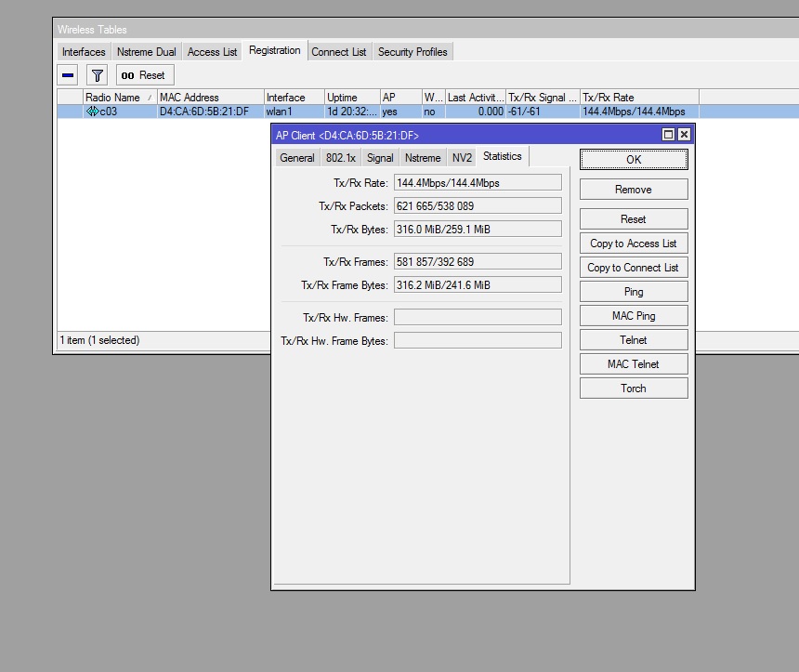Sort by Last Activity column header
799x672 pixels.
(476, 98)
